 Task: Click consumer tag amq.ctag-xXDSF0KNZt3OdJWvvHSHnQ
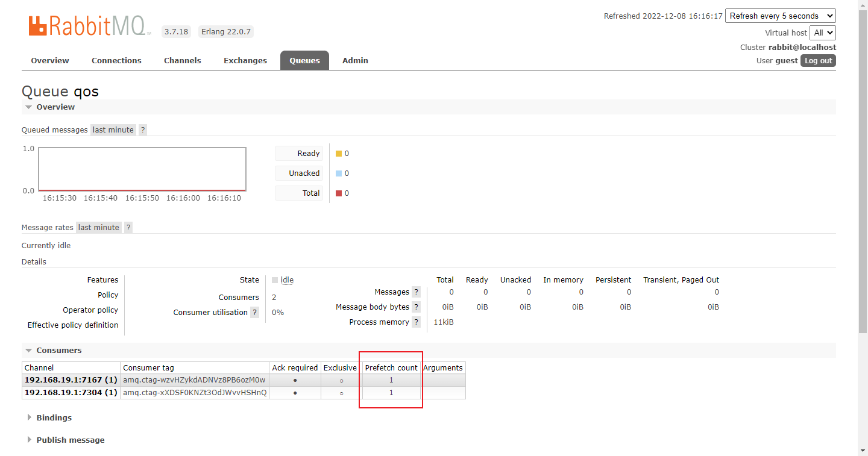tap(195, 392)
